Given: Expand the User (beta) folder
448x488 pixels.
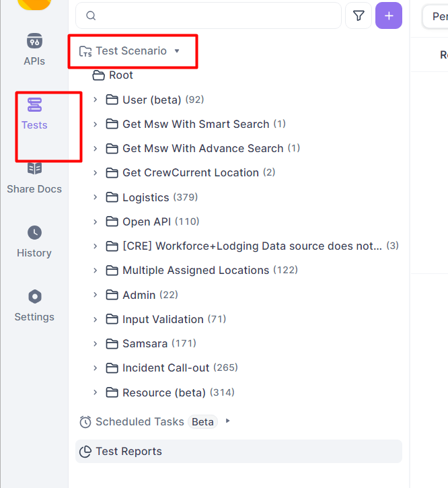Looking at the screenshot, I should (x=96, y=100).
